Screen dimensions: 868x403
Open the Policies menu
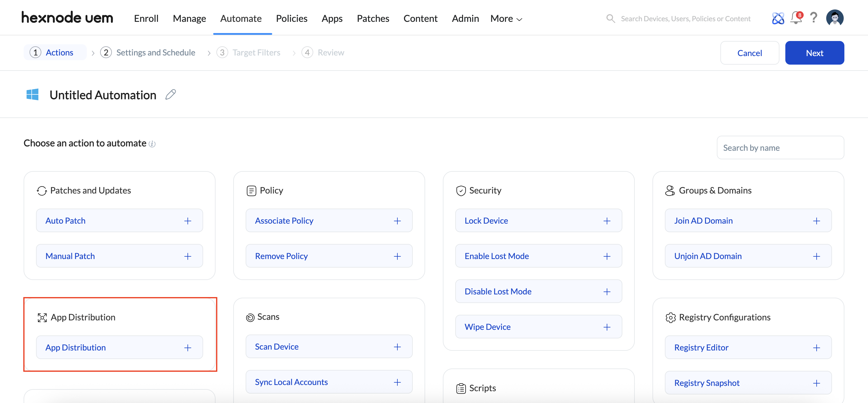pyautogui.click(x=291, y=19)
